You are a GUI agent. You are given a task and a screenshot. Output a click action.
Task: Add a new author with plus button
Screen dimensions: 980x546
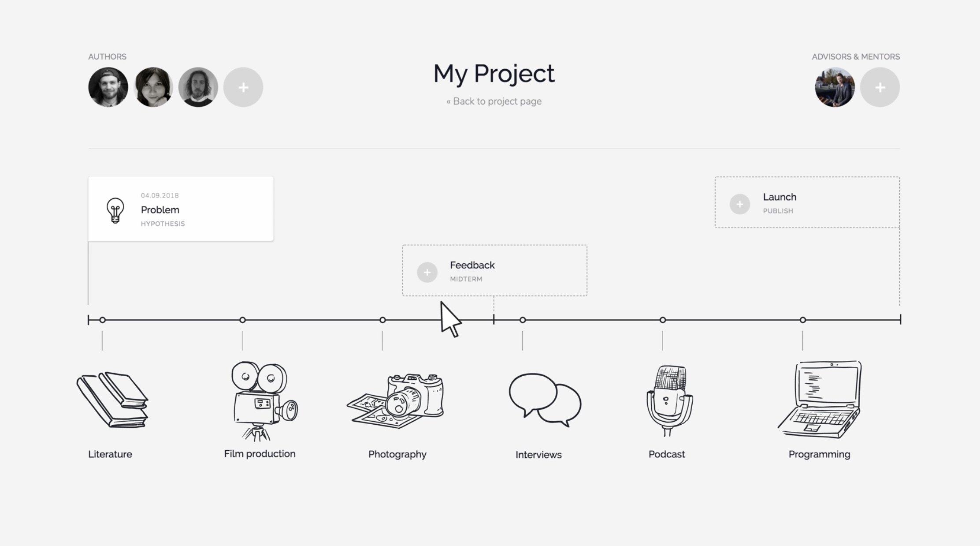(243, 87)
